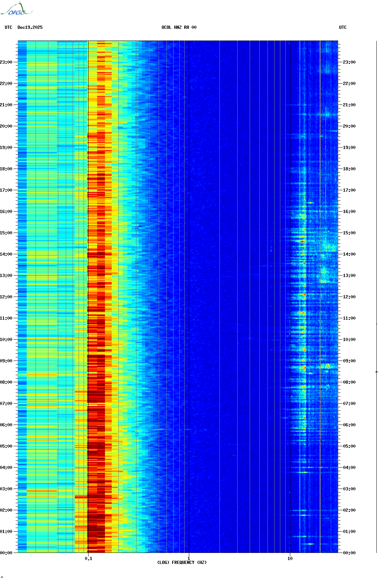Select the 04:00 label on the left axis

(x=6, y=468)
